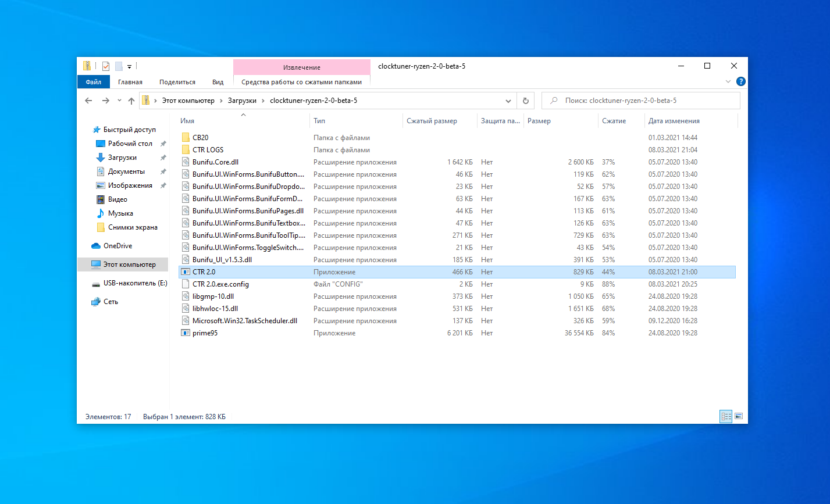830x504 pixels.
Task: Click the Properties quick access toolbar icon
Action: pyautogui.click(x=106, y=66)
